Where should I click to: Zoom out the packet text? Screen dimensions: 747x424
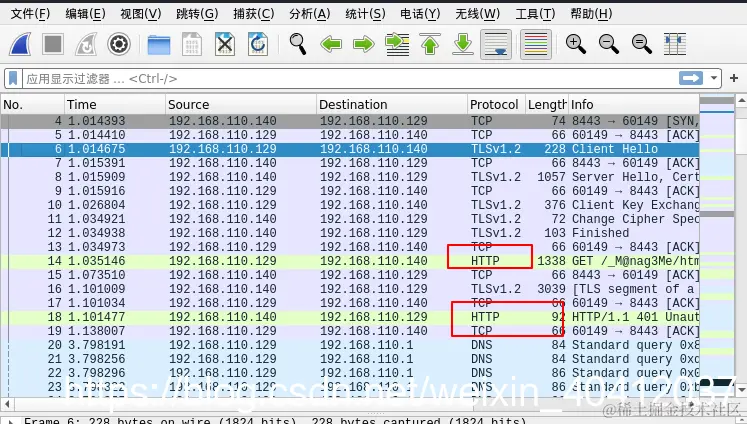pos(608,44)
